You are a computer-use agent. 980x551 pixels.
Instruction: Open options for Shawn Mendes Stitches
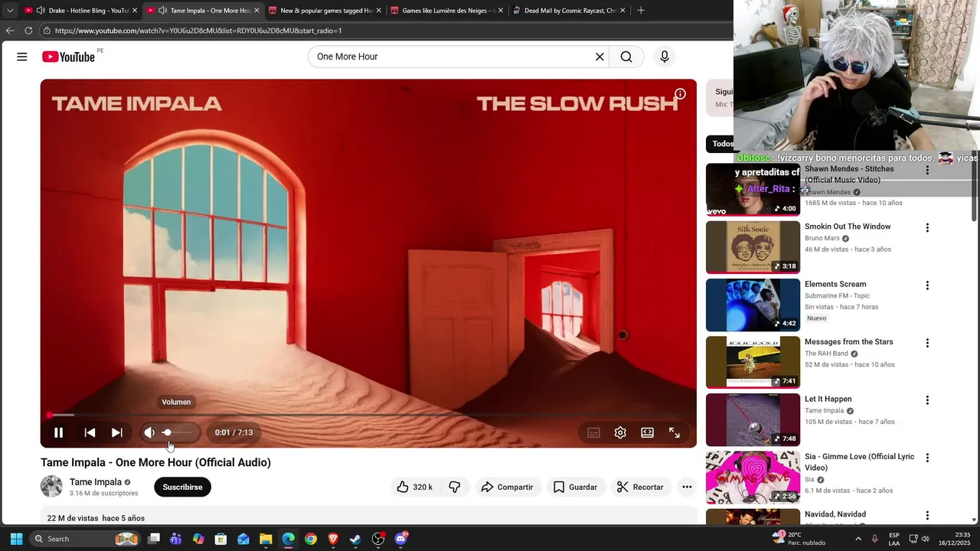tap(927, 170)
